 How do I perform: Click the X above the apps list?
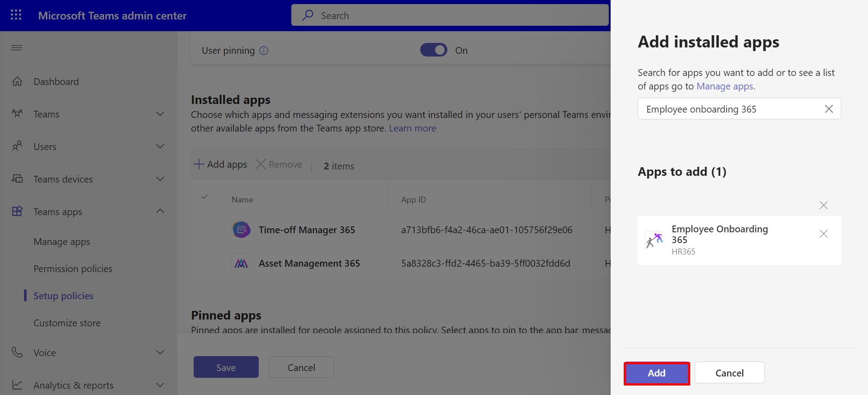824,205
